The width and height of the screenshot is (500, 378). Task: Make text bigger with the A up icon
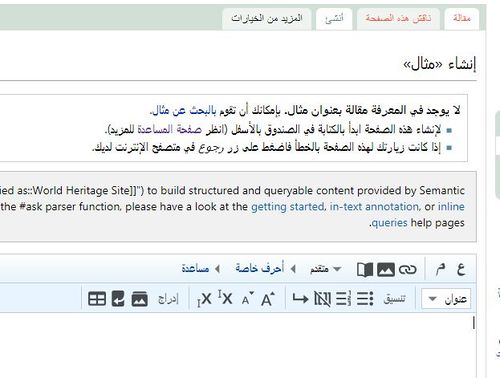coord(268,299)
